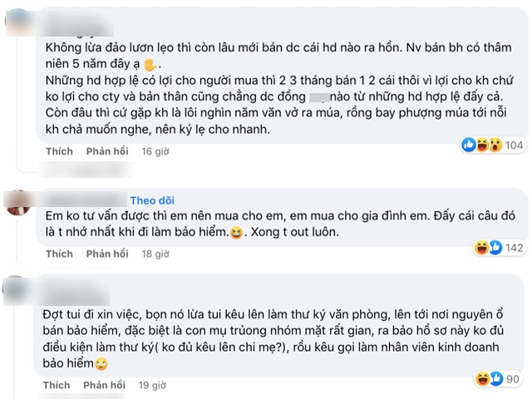This screenshot has width=532, height=399.
Task: Click the Wow reaction icon beside 104
Action: (x=493, y=145)
